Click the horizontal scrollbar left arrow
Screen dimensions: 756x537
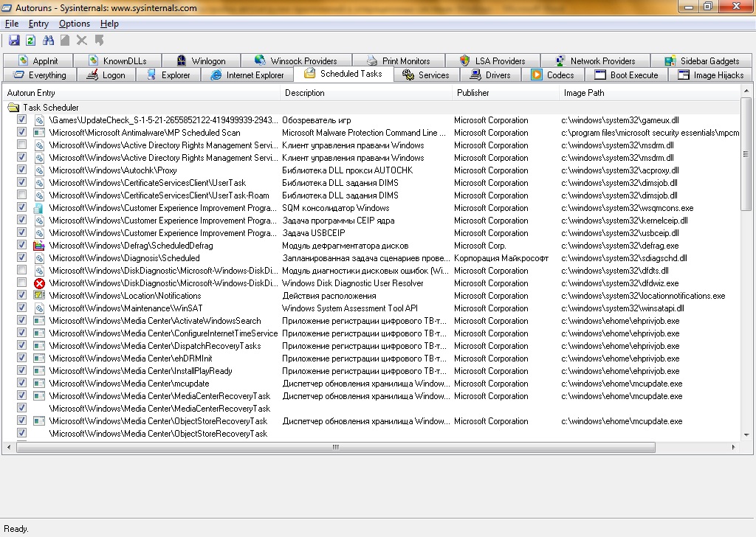coord(9,447)
